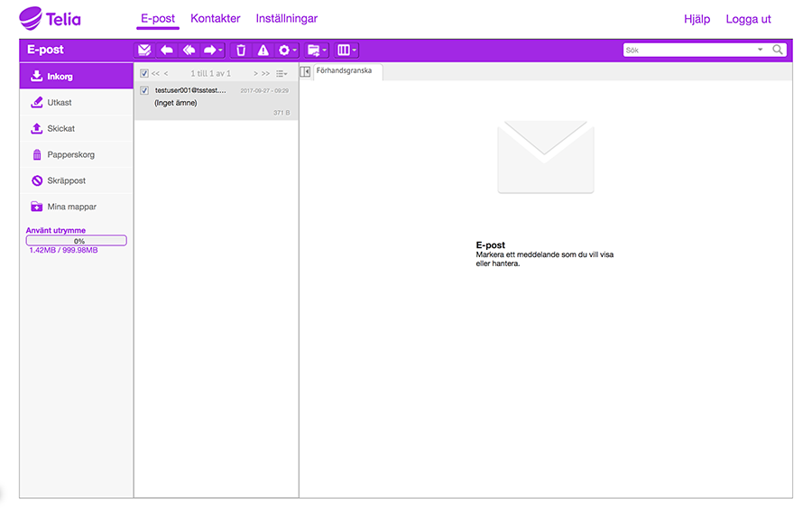Screen dimensions: 812x508
Task: Toggle the select-all messages checkbox
Action: [144, 73]
